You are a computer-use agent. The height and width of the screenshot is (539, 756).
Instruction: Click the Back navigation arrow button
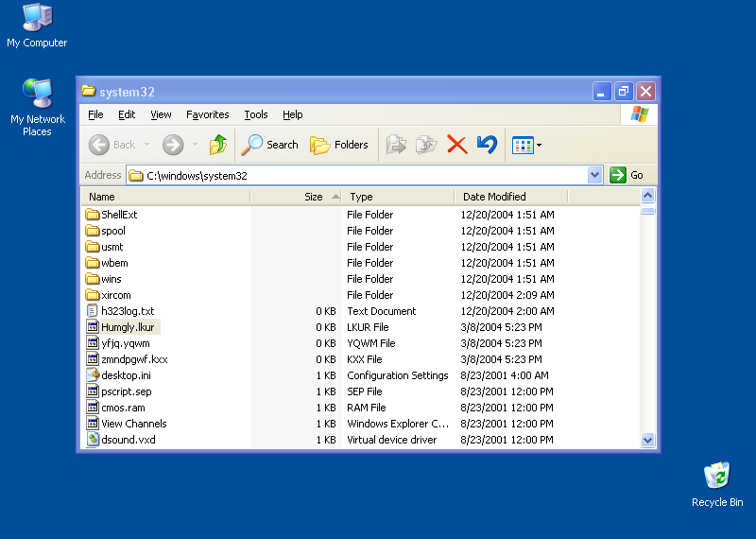click(99, 145)
